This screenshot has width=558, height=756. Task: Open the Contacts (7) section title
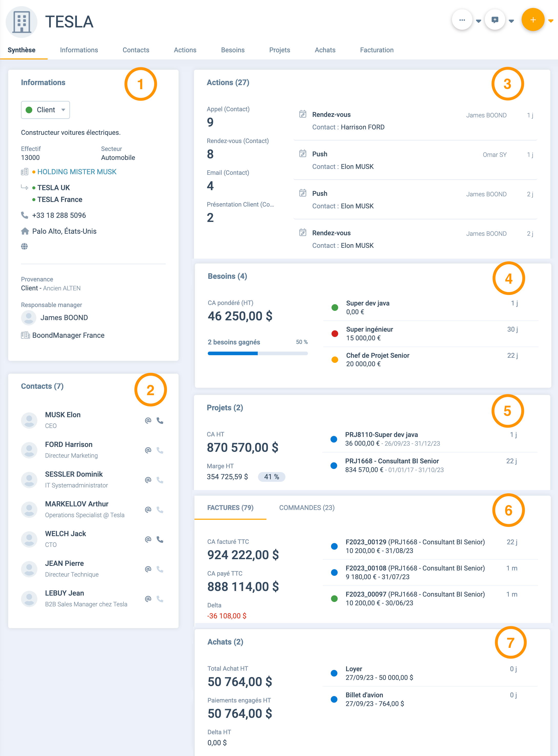(42, 386)
